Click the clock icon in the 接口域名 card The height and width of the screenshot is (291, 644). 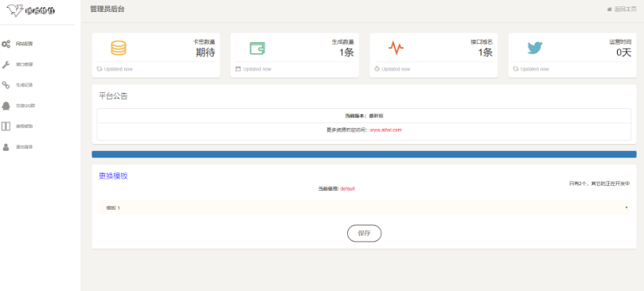coord(377,69)
